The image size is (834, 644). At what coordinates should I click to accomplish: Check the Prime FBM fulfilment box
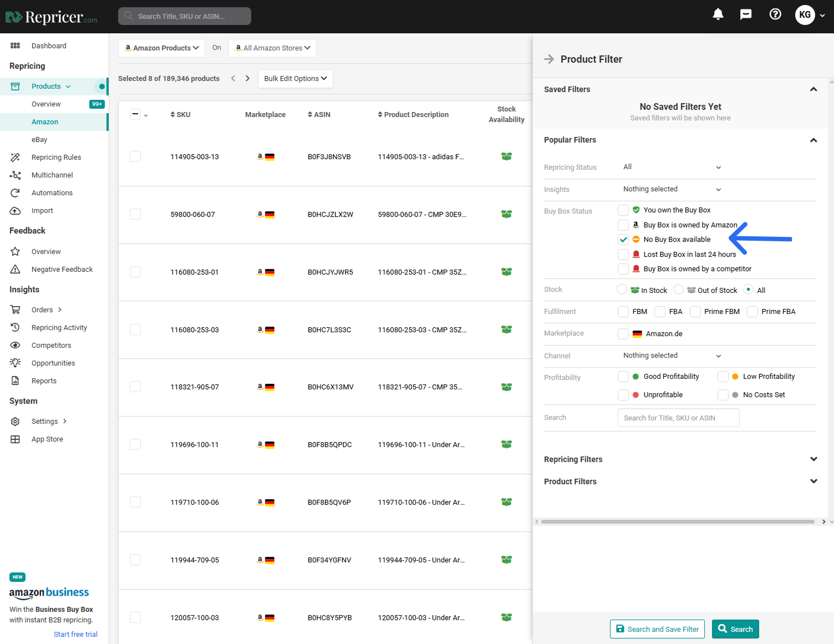tap(695, 312)
